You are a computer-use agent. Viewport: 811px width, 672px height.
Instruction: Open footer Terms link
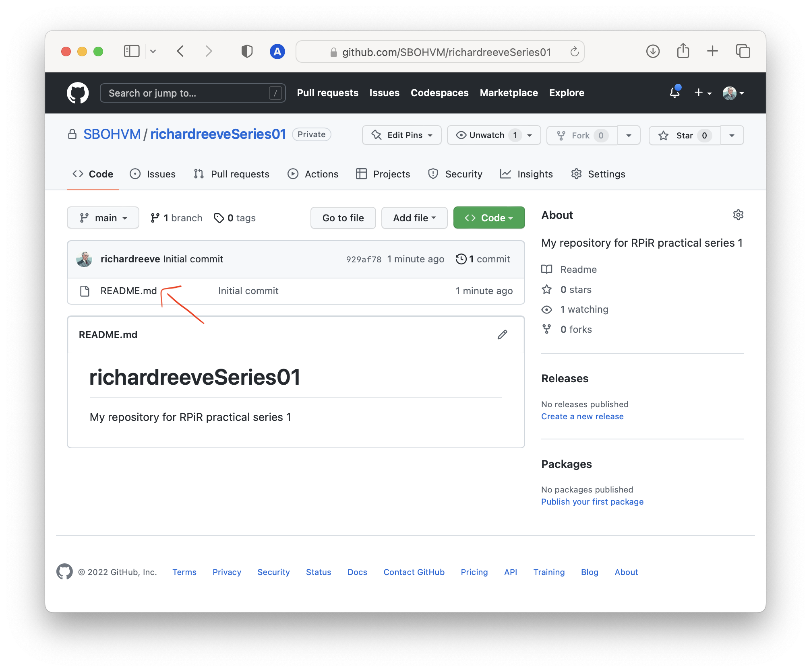pyautogui.click(x=184, y=572)
